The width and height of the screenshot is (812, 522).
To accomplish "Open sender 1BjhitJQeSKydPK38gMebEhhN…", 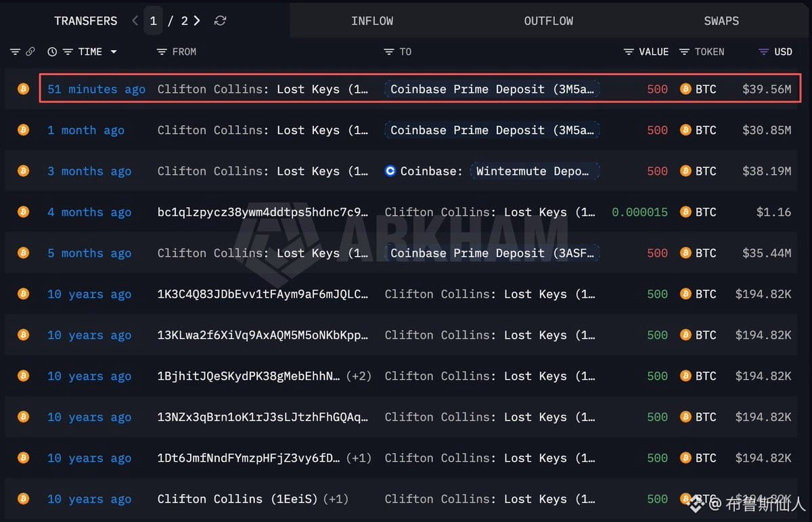I will click(x=249, y=376).
